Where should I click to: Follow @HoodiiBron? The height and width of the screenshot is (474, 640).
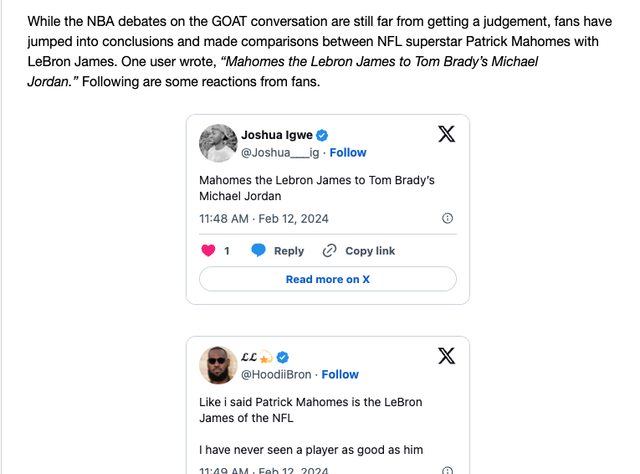tap(340, 375)
